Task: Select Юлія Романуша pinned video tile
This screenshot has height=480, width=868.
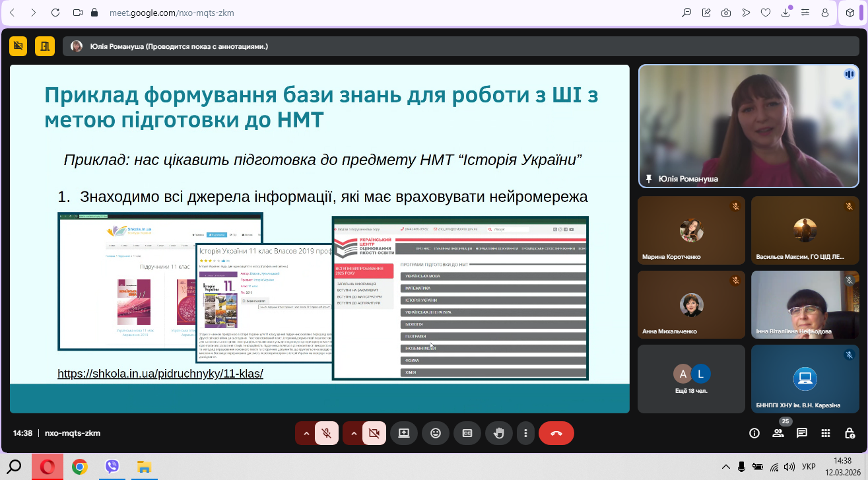Action: pyautogui.click(x=749, y=125)
